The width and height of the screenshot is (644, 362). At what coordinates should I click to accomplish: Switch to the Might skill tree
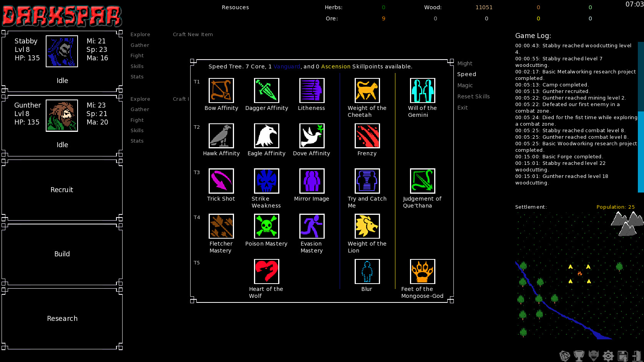(465, 63)
